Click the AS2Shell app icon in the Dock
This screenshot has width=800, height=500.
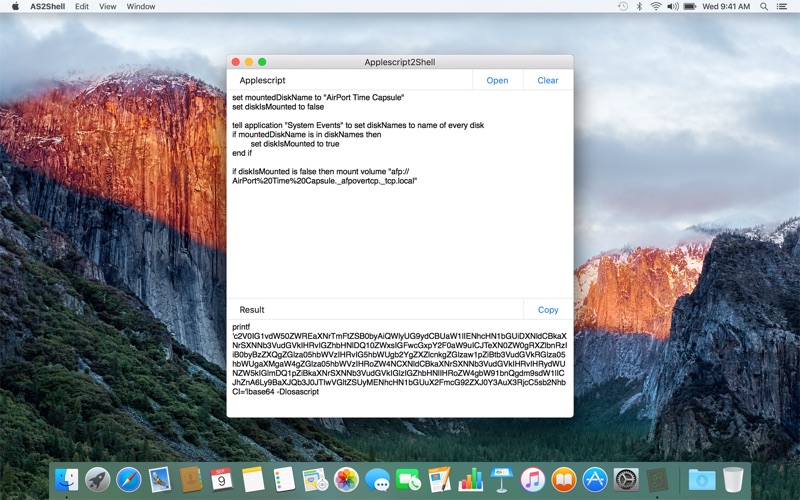point(657,480)
